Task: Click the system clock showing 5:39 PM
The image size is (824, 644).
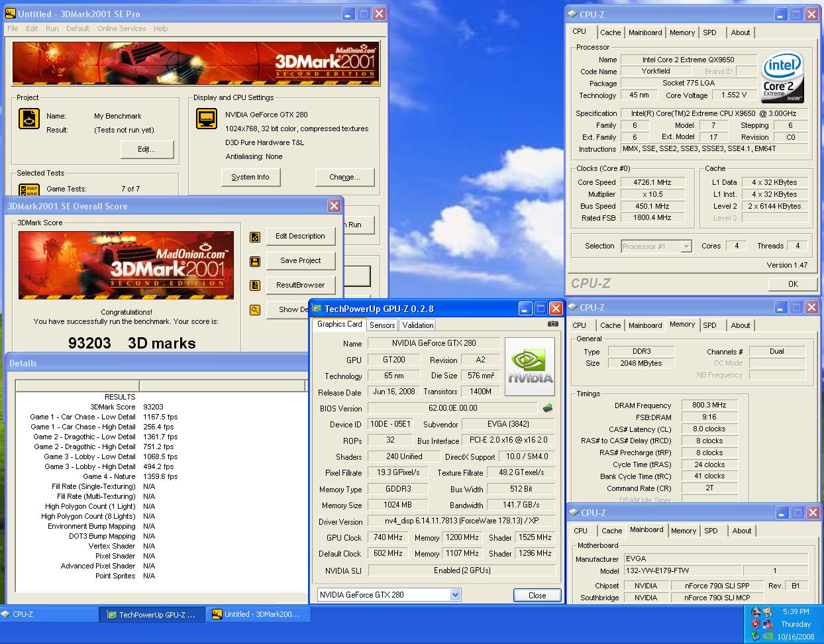Action: 796,612
